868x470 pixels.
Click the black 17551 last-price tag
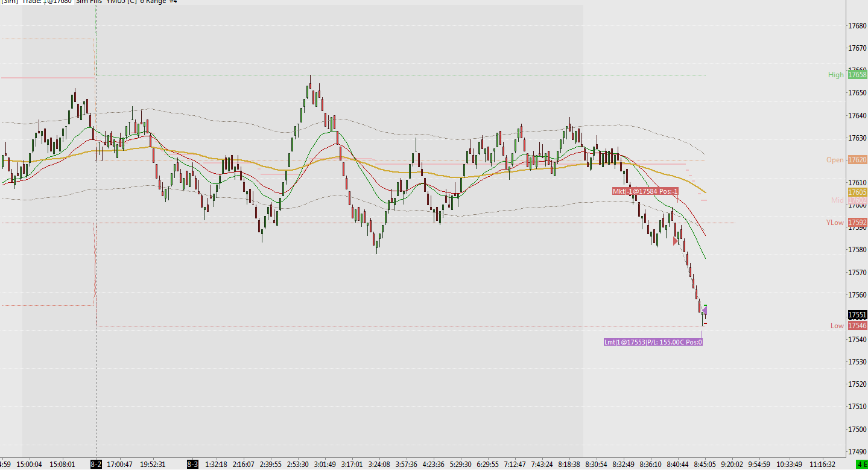857,315
